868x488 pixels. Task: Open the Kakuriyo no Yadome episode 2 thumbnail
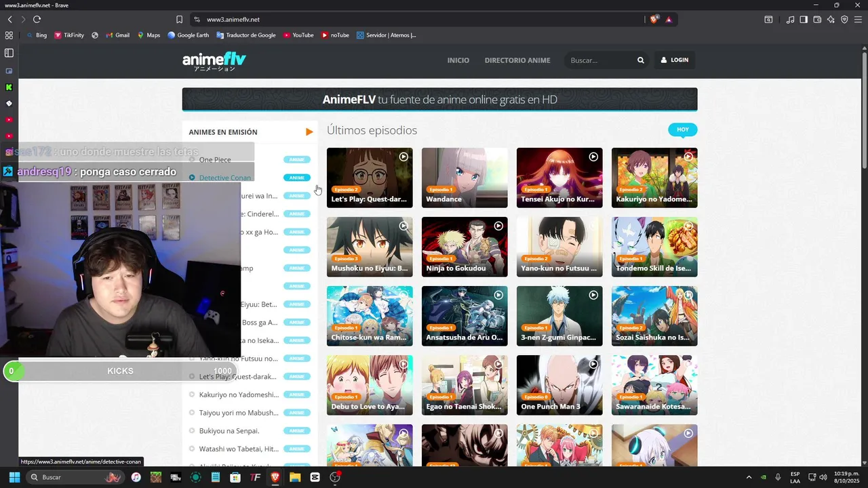pos(654,178)
